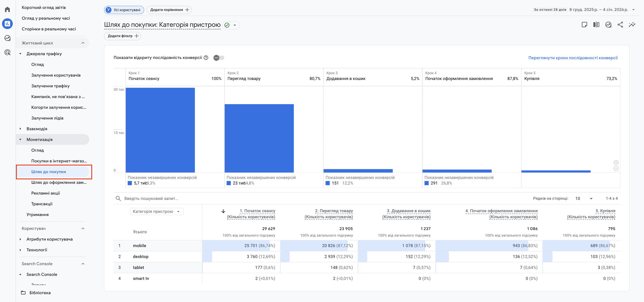This screenshot has height=302, width=644.
Task: Collapse the Життєвий цикл section
Action: 83,43
